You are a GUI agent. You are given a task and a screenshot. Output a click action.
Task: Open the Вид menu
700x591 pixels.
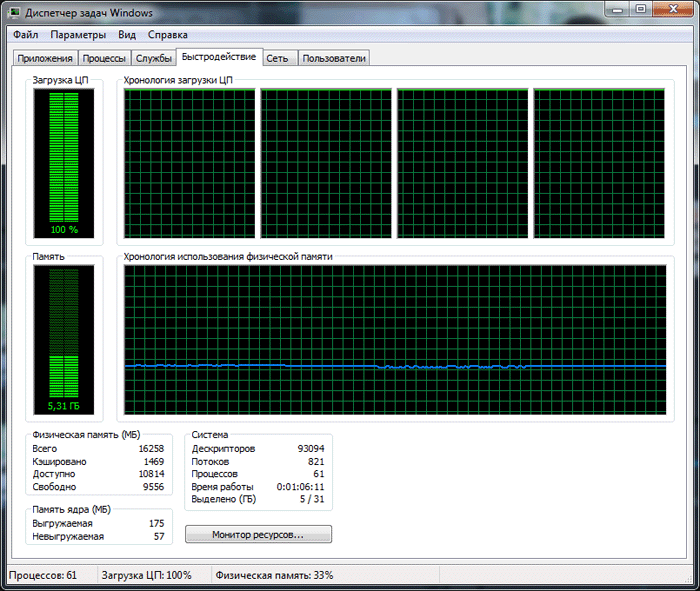[x=127, y=35]
